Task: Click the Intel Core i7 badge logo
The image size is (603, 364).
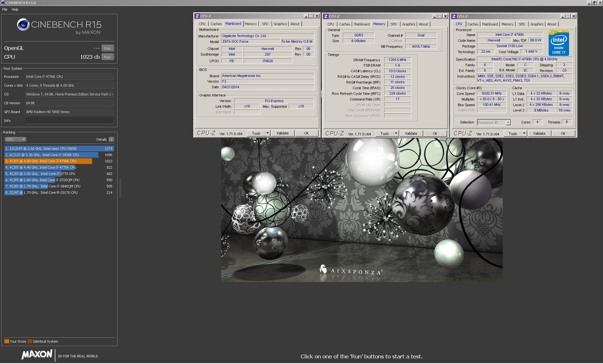Action: 559,43
